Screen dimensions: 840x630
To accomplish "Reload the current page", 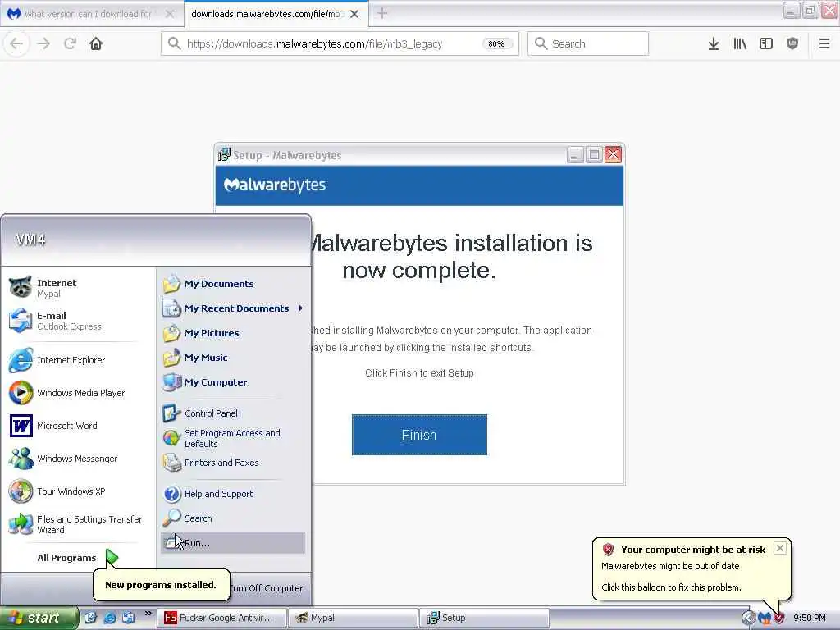I will [x=70, y=43].
